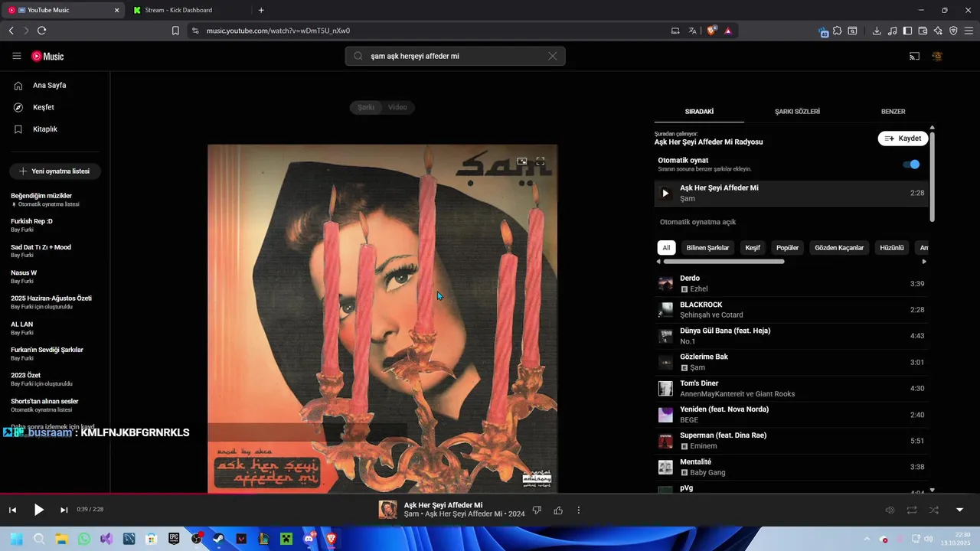Click Yeni oynatma listesi button
Screen dimensions: 980x551
tap(55, 171)
